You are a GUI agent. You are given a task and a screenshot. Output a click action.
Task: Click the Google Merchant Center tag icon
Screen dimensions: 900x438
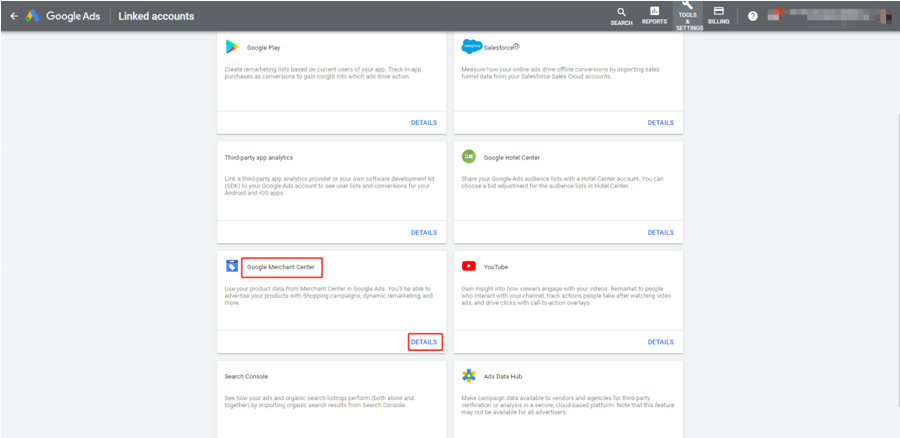click(232, 266)
